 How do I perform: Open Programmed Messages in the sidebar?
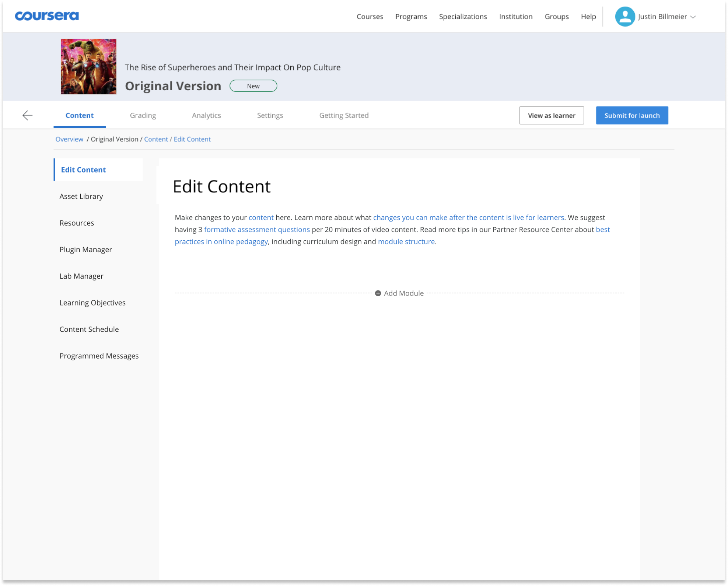(x=99, y=356)
